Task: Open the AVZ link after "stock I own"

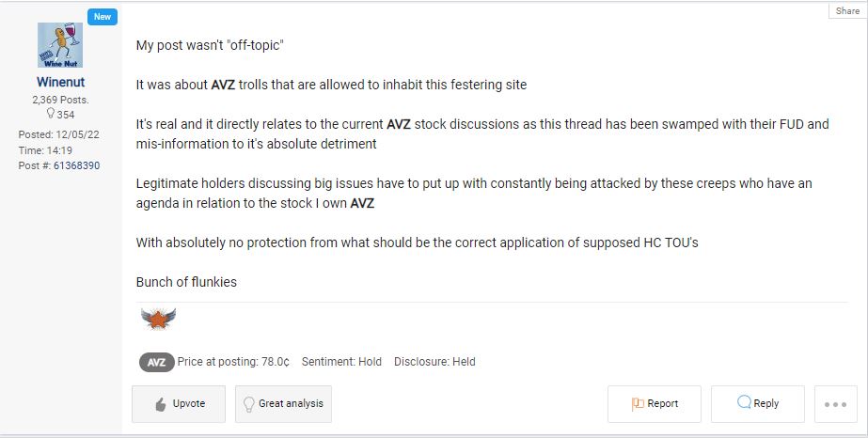Action: (x=362, y=203)
